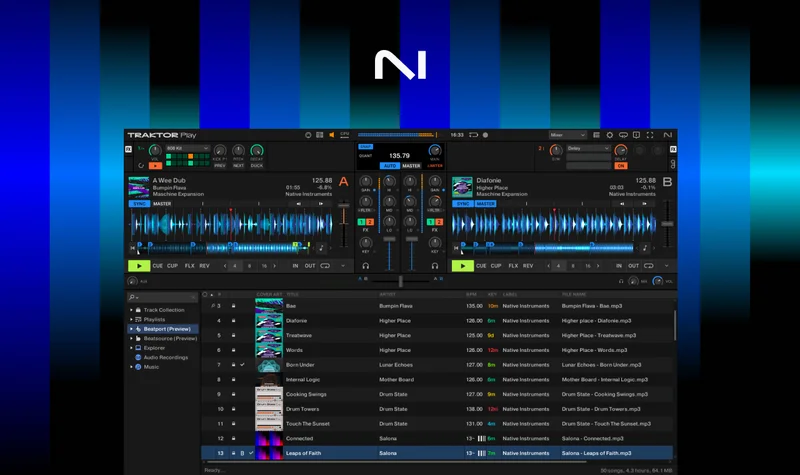800x475 pixels.
Task: Click PREV in pattern player
Action: tap(220, 166)
